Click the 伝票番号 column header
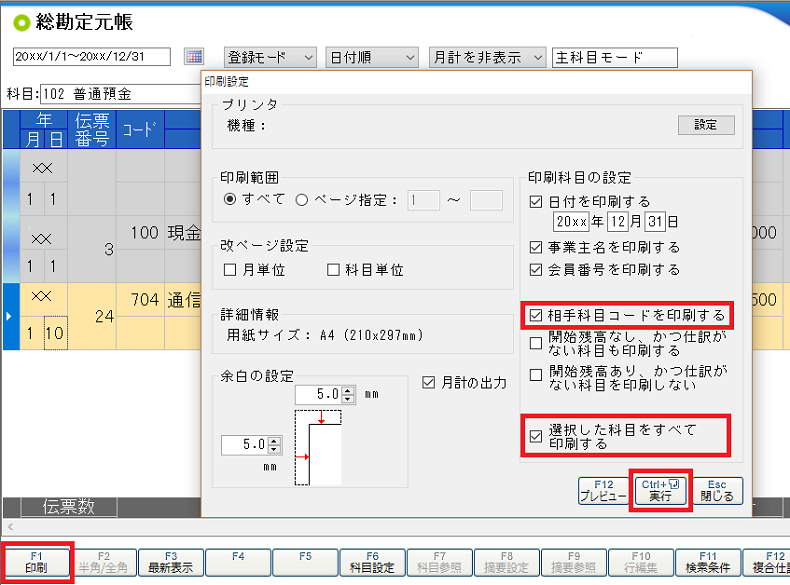 pos(92,129)
